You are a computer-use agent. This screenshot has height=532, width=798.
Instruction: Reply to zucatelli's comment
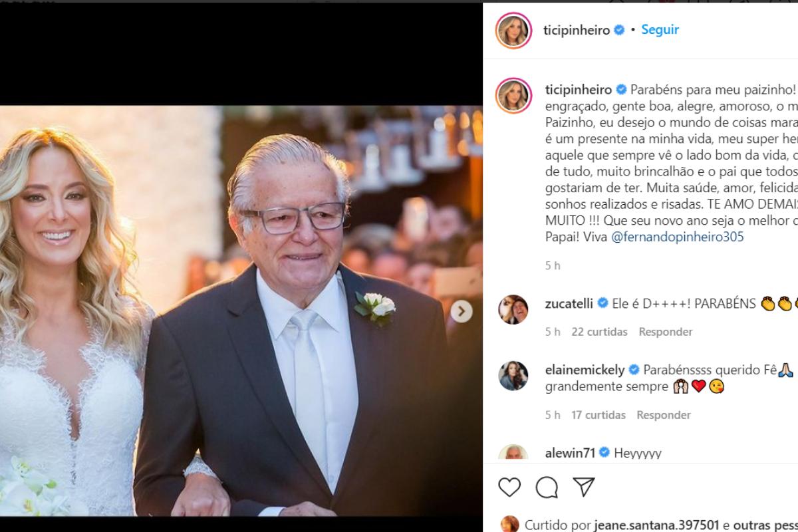(x=666, y=332)
